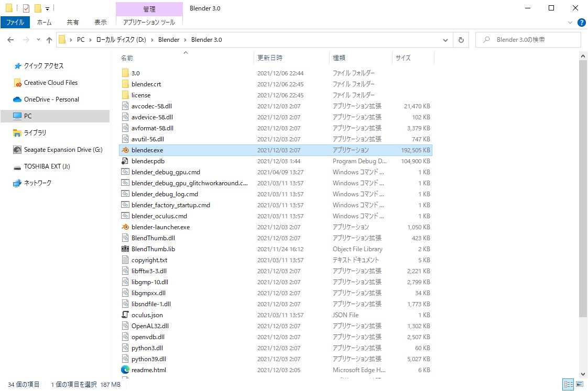Click the blender.crt folder icon

125,84
